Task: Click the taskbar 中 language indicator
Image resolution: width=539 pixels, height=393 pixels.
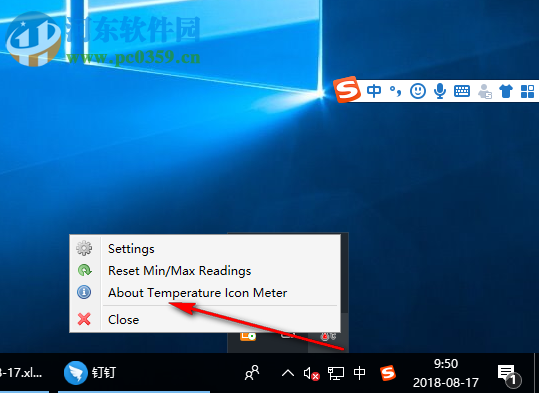Action: tap(360, 373)
